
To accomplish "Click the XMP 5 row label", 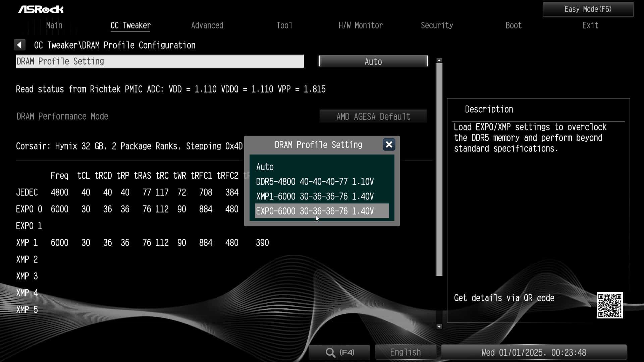I will [x=27, y=310].
